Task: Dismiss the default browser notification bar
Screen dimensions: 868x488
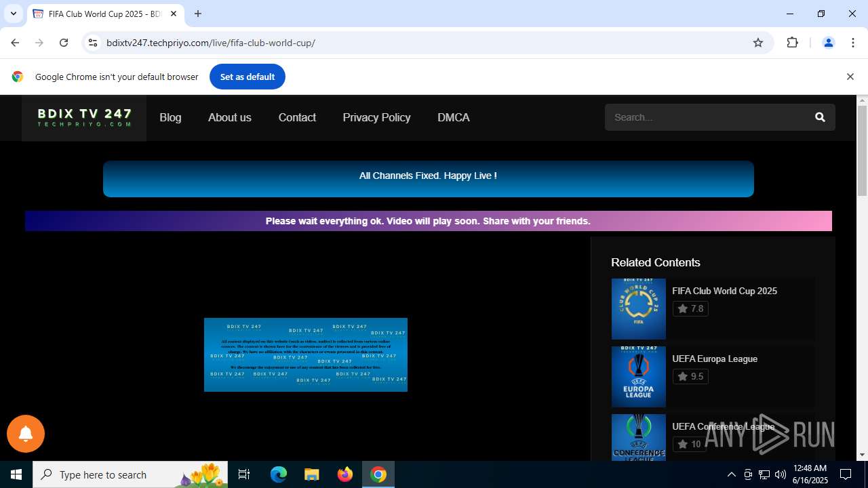Action: (x=850, y=77)
